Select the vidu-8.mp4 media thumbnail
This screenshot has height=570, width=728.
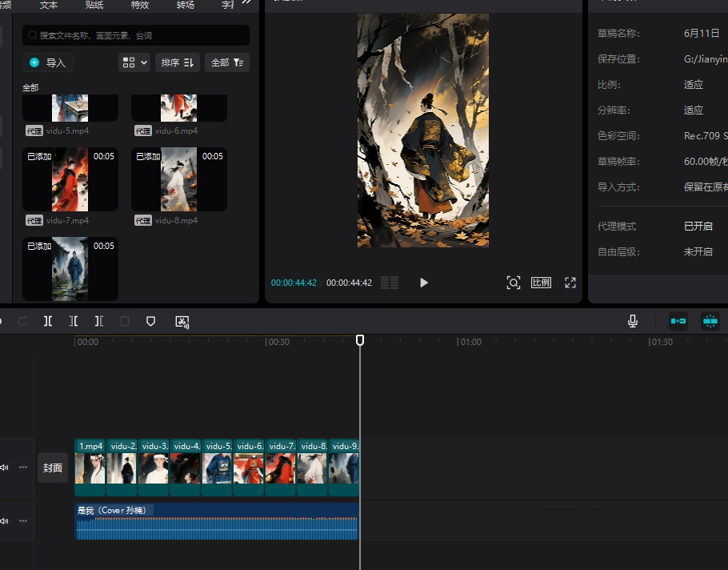coord(178,179)
